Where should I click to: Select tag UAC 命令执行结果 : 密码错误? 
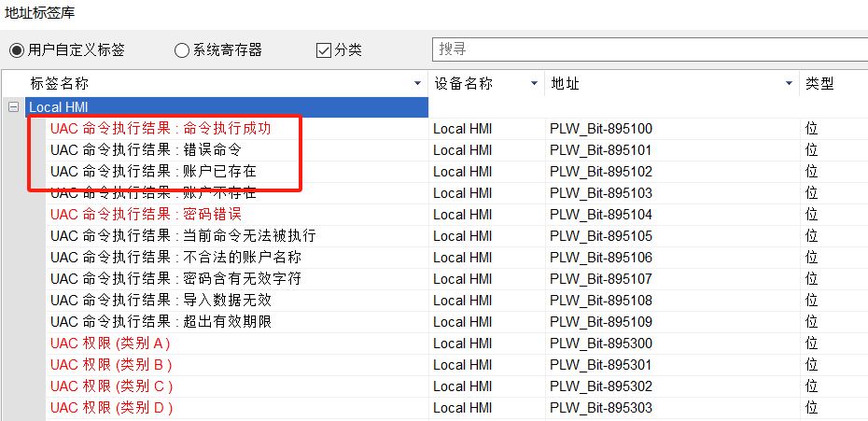pyautogui.click(x=146, y=215)
